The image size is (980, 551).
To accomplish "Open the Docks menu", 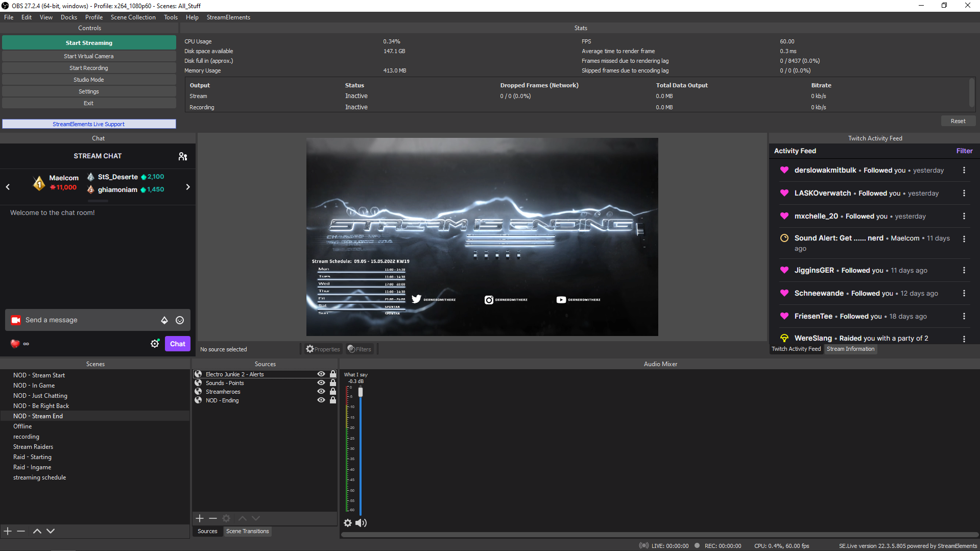I will (x=69, y=17).
